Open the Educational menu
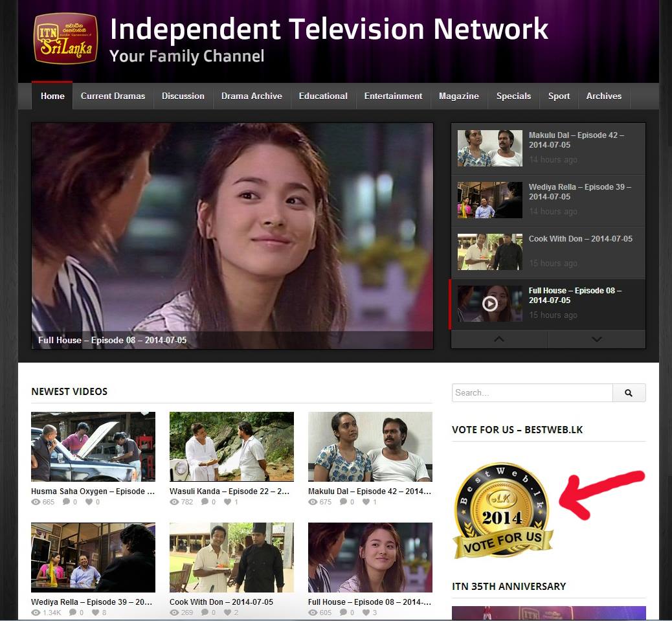 (323, 96)
